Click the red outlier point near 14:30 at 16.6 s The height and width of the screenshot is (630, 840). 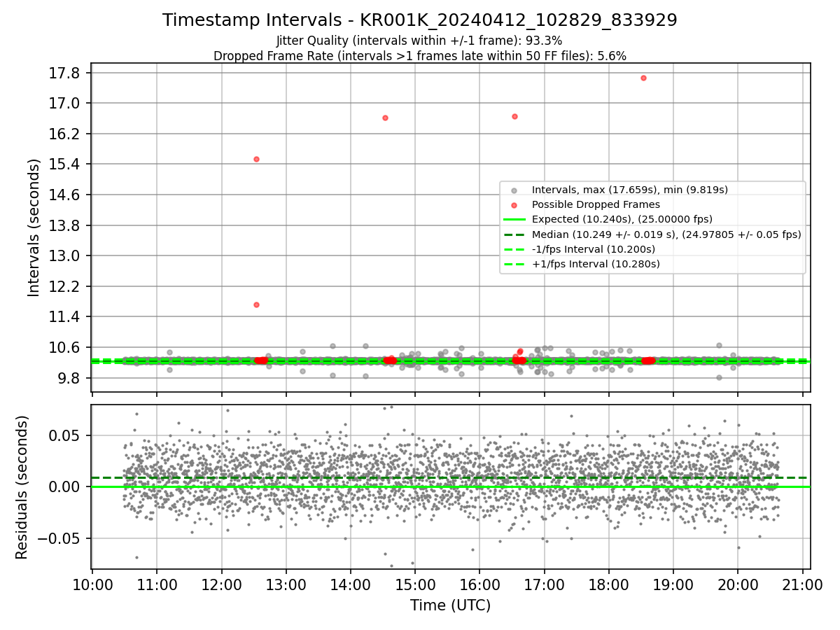pos(385,118)
